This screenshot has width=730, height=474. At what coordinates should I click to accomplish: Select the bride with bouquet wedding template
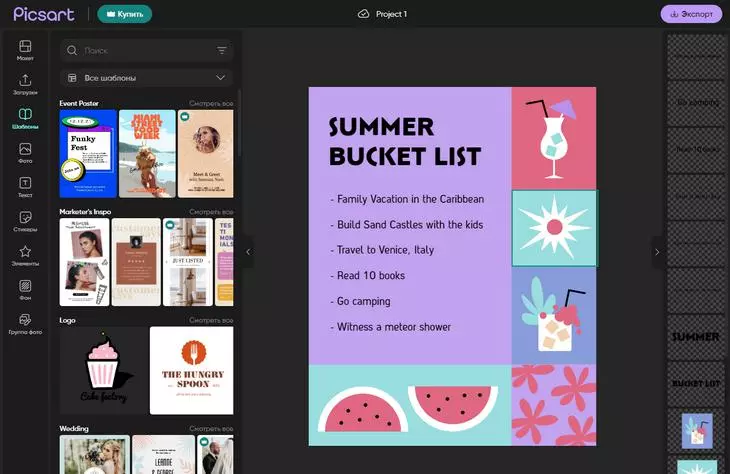click(x=95, y=454)
